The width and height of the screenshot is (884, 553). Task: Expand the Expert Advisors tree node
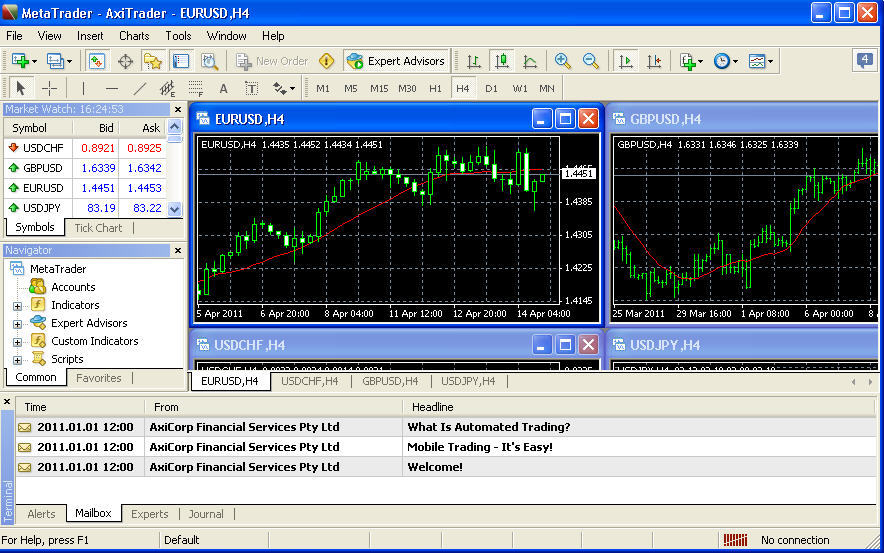tap(17, 324)
